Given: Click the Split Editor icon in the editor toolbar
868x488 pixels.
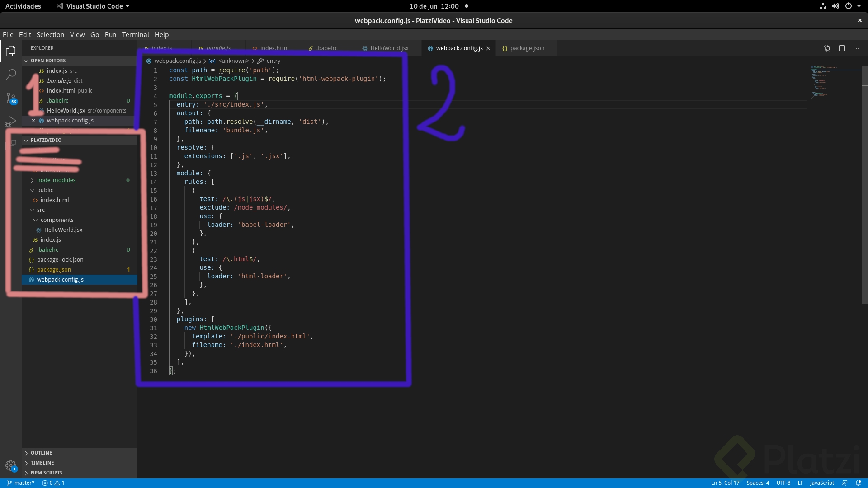Looking at the screenshot, I should 842,48.
